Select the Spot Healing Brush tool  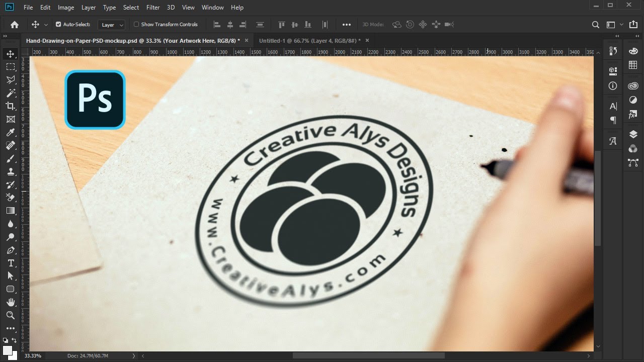[x=10, y=145]
